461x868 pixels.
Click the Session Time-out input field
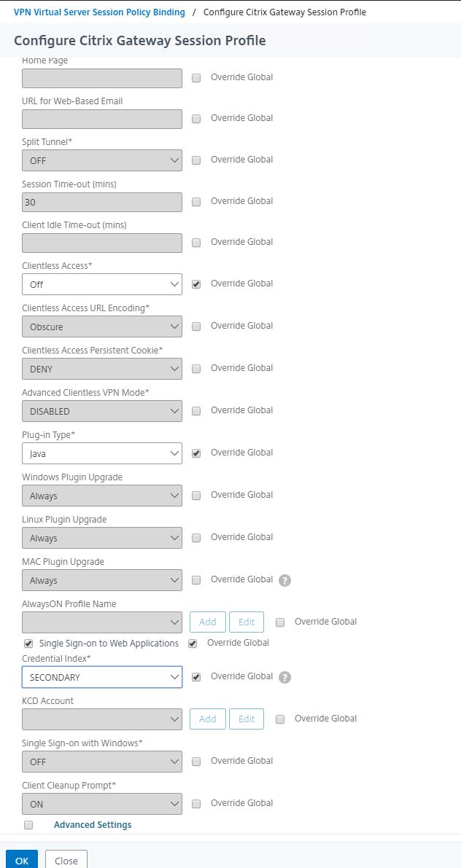(102, 202)
